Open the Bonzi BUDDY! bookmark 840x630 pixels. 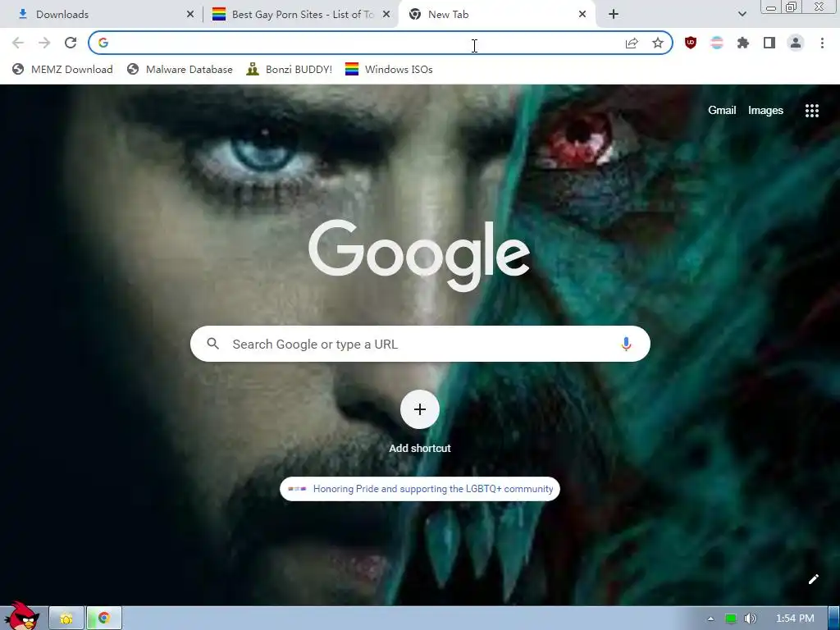pyautogui.click(x=290, y=69)
